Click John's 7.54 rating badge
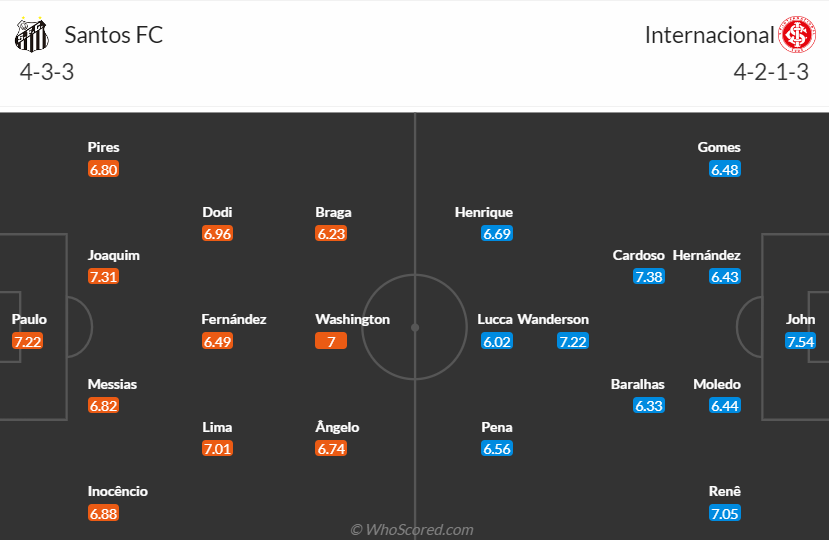 click(x=800, y=341)
